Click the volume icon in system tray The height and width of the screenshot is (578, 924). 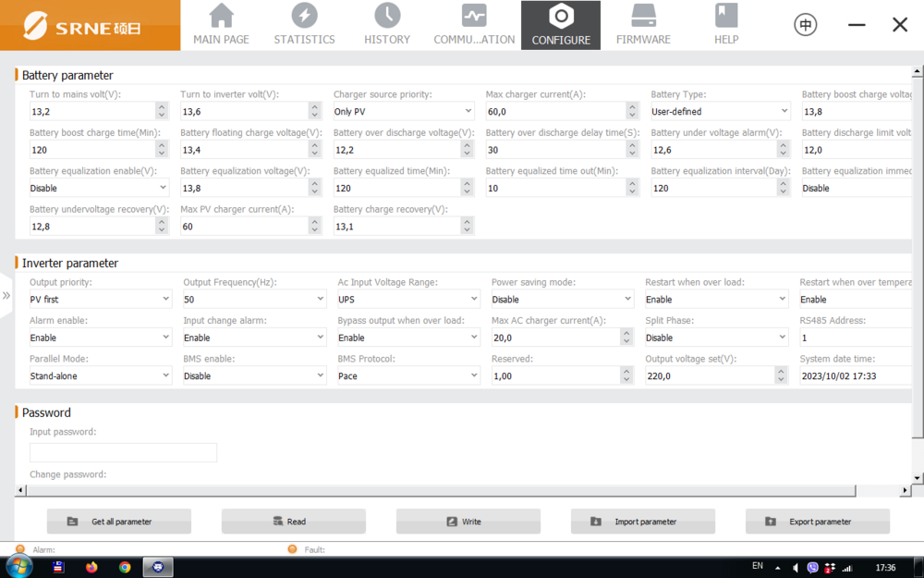796,566
